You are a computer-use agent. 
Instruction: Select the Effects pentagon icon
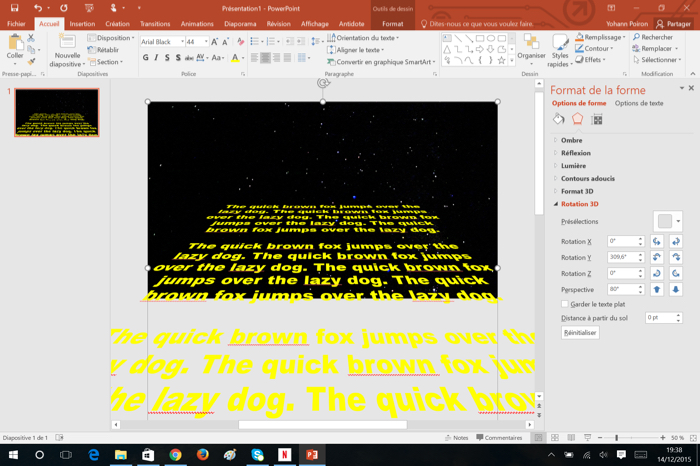point(578,119)
